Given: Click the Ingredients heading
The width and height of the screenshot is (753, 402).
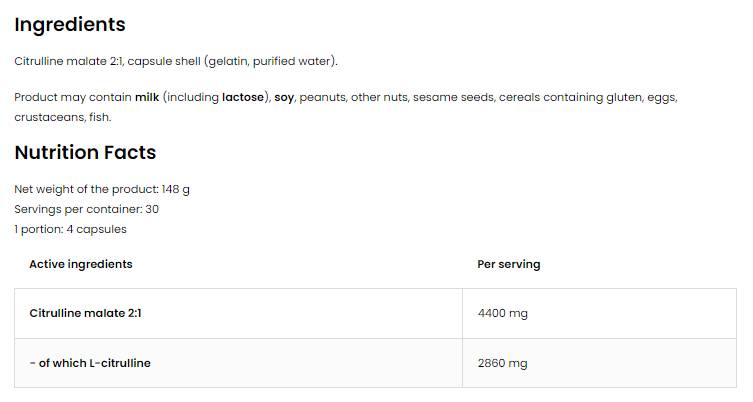Looking at the screenshot, I should tap(70, 25).
